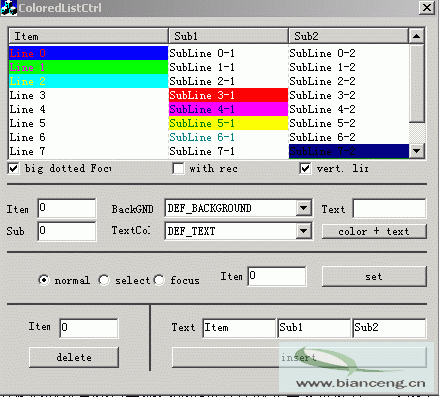Viewport: 439px width, 397px height.
Task: Click the yellow 'SubLine 5-1' cell
Action: [228, 123]
